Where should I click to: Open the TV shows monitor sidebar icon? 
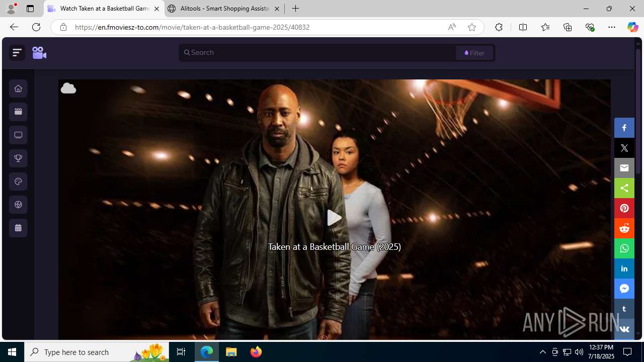pos(18,135)
